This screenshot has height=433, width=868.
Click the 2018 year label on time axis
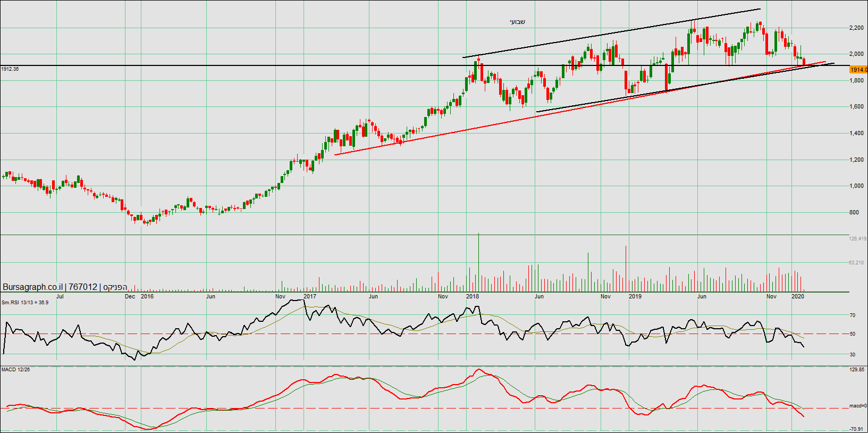pyautogui.click(x=473, y=296)
